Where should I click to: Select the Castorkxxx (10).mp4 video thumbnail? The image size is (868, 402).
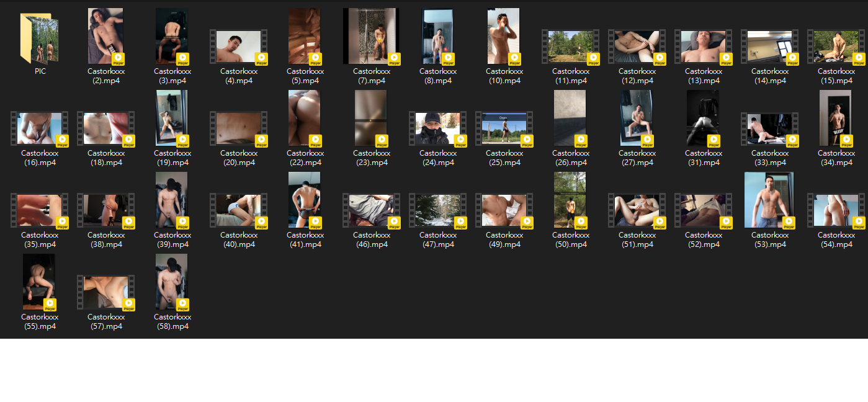[x=504, y=36]
